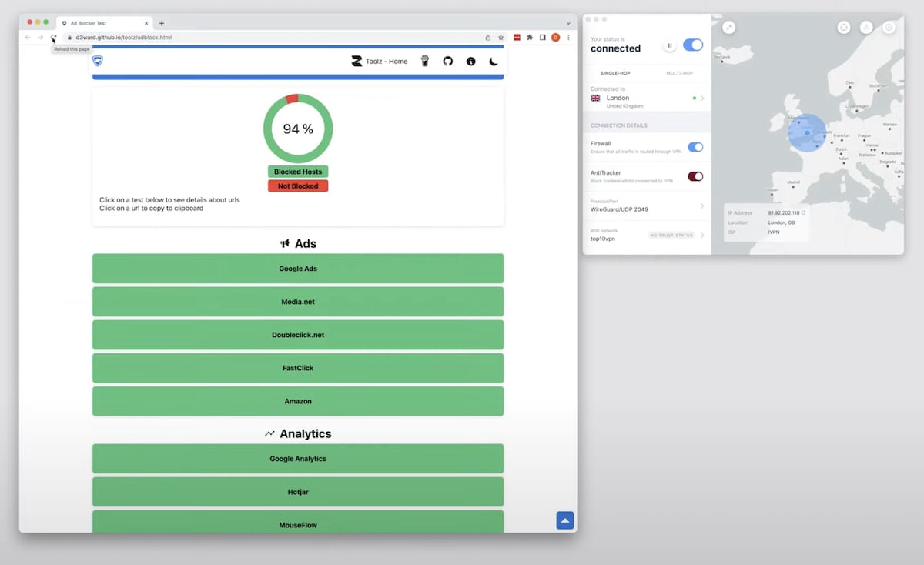Open the Chrome profile avatar

tap(555, 37)
